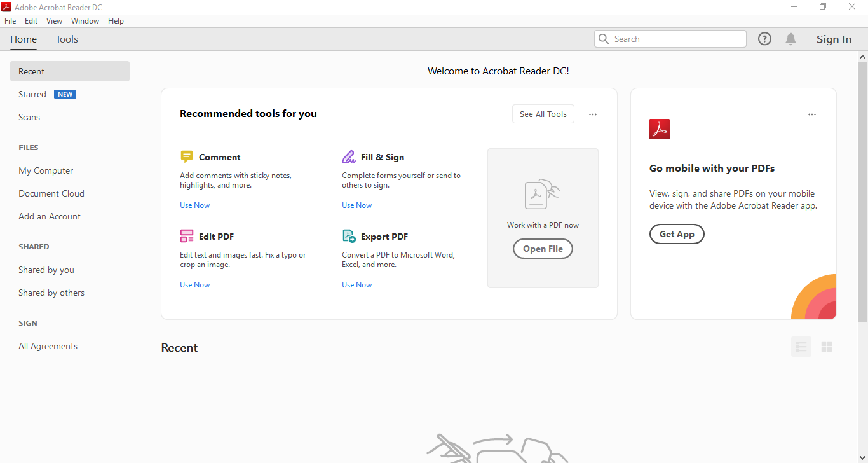
Task: Click Add an Account
Action: coord(50,216)
